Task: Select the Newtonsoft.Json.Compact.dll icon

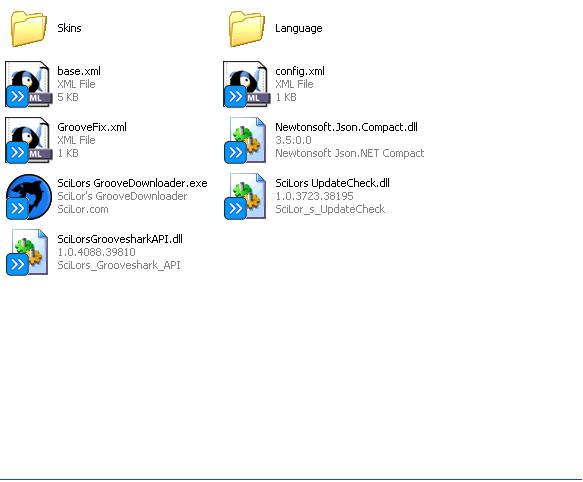Action: point(245,140)
